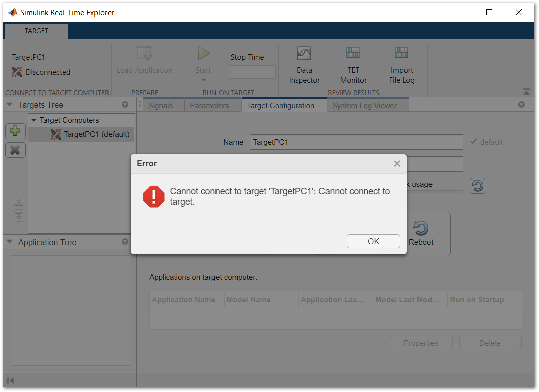Click OK in the Error dialog

(373, 241)
